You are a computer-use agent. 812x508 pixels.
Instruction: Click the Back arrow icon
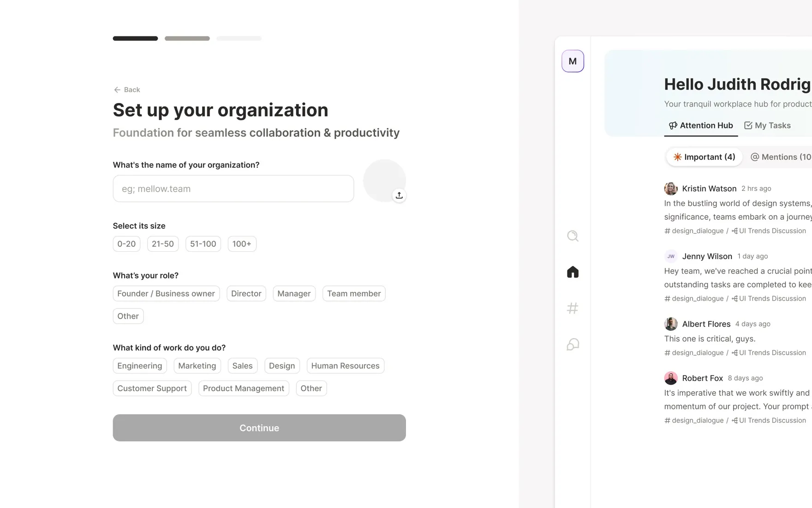(x=117, y=90)
